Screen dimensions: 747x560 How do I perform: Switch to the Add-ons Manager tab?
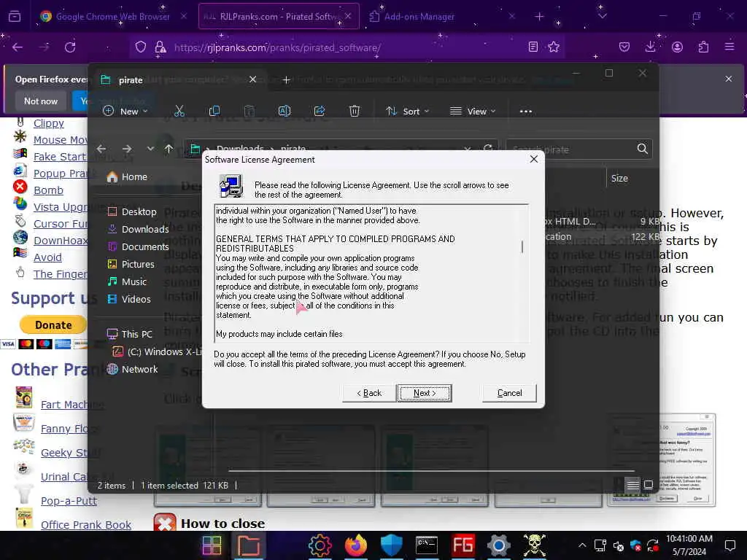coord(442,17)
